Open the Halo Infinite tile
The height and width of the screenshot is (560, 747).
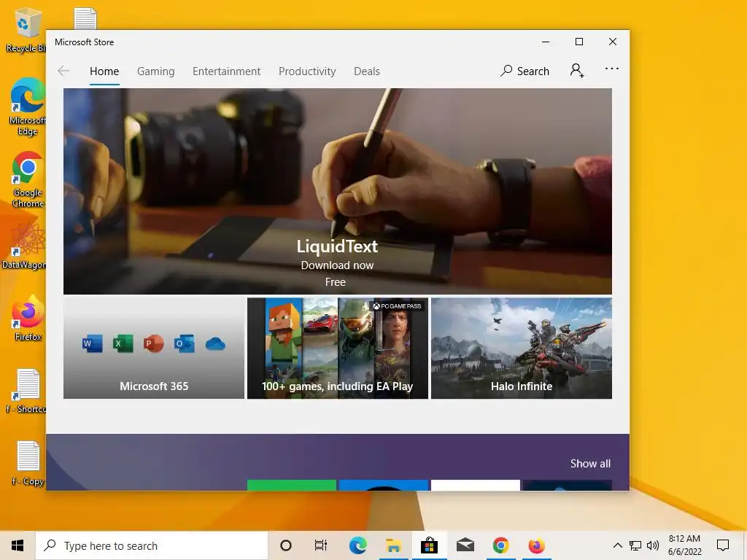[521, 348]
